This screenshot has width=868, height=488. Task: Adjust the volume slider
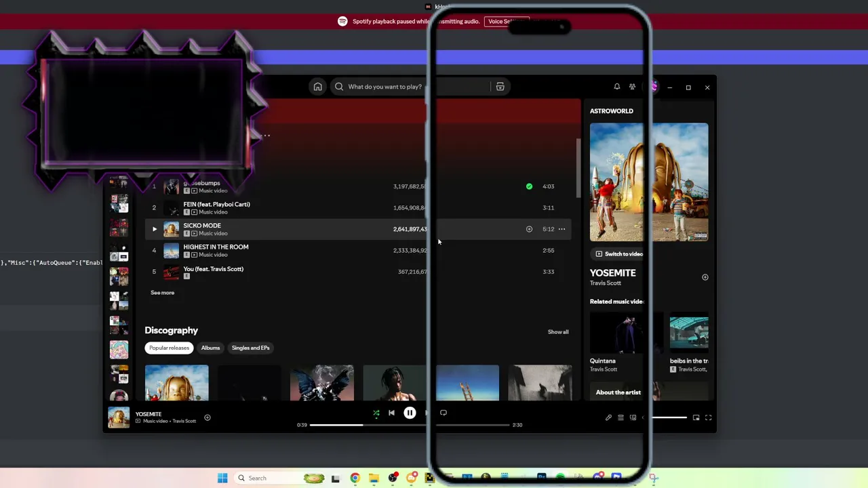(669, 418)
